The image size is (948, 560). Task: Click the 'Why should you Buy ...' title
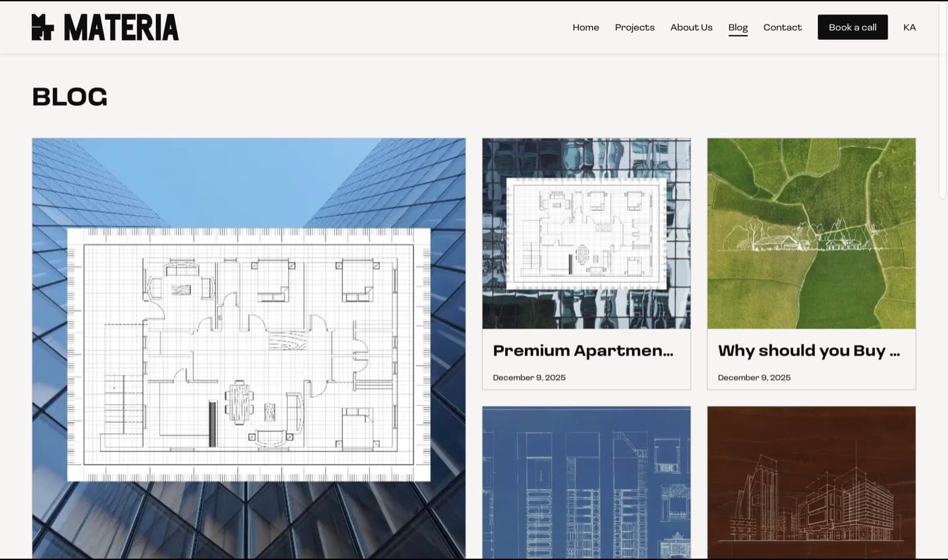pos(809,351)
